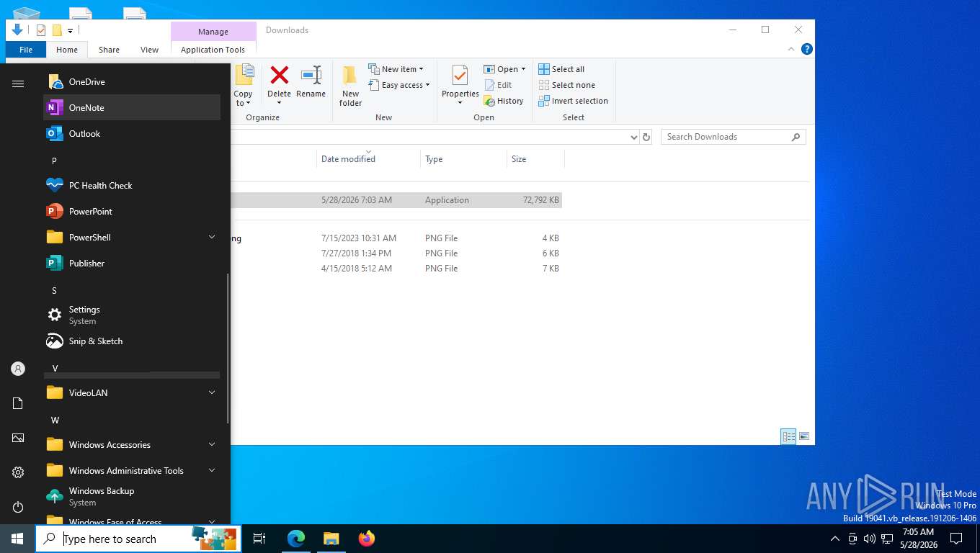The width and height of the screenshot is (980, 553).
Task: Open Copy to dropdown
Action: pyautogui.click(x=244, y=86)
